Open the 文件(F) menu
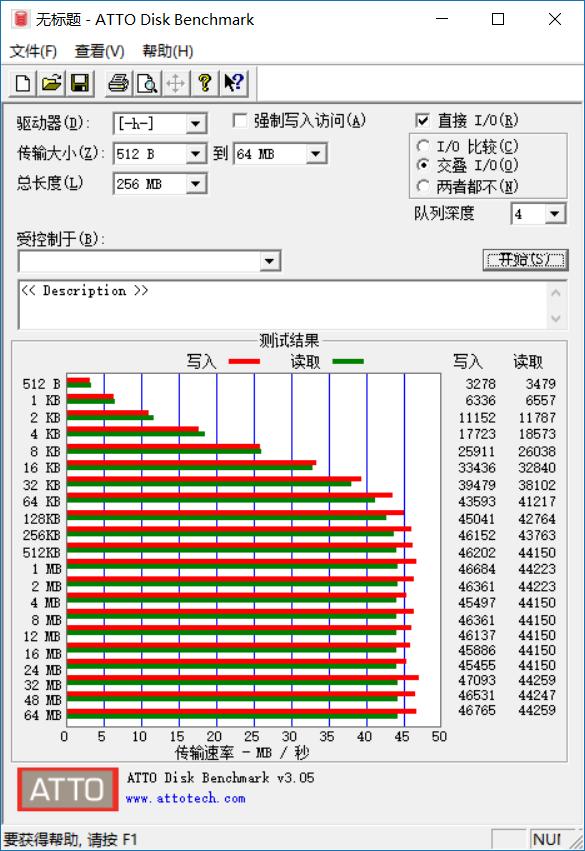Viewport: 585px width, 851px height. tap(33, 52)
